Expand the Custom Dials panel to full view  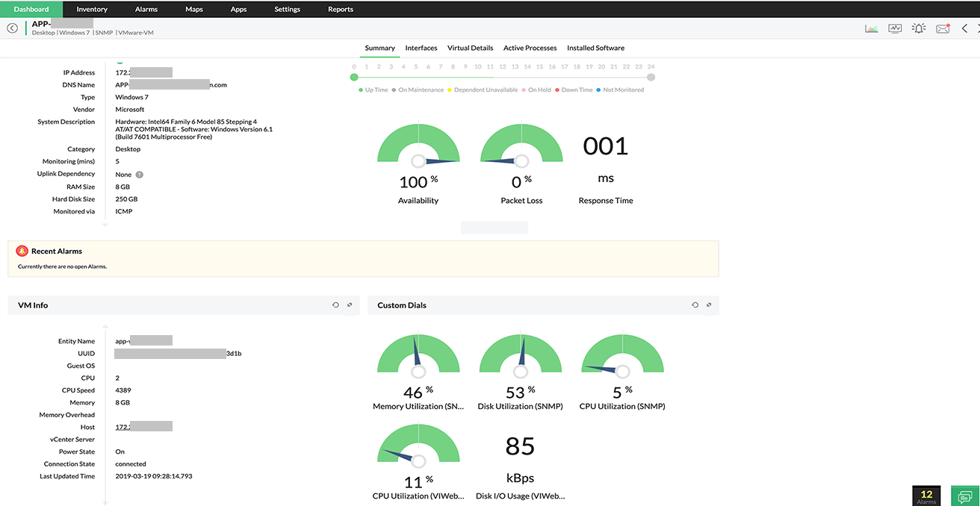pyautogui.click(x=708, y=304)
